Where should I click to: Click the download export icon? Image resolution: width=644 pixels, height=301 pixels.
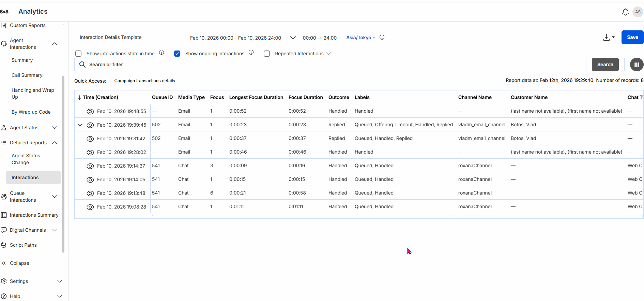click(607, 38)
